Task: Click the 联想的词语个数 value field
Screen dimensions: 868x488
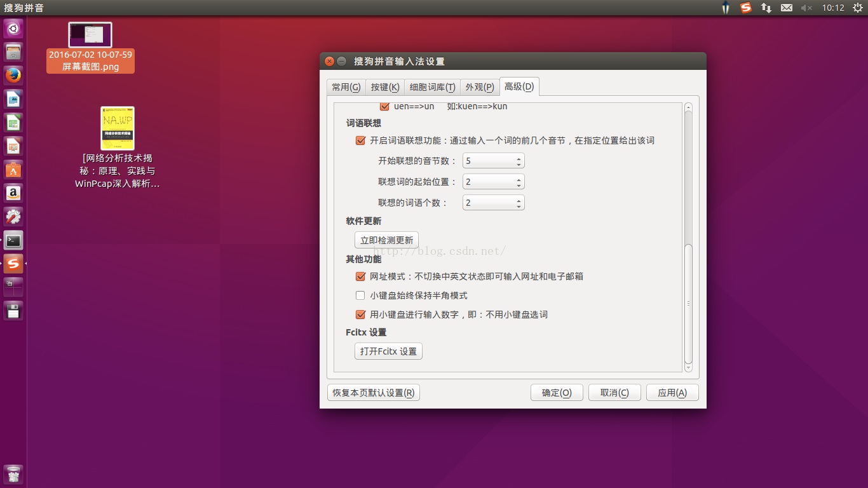Action: [489, 203]
